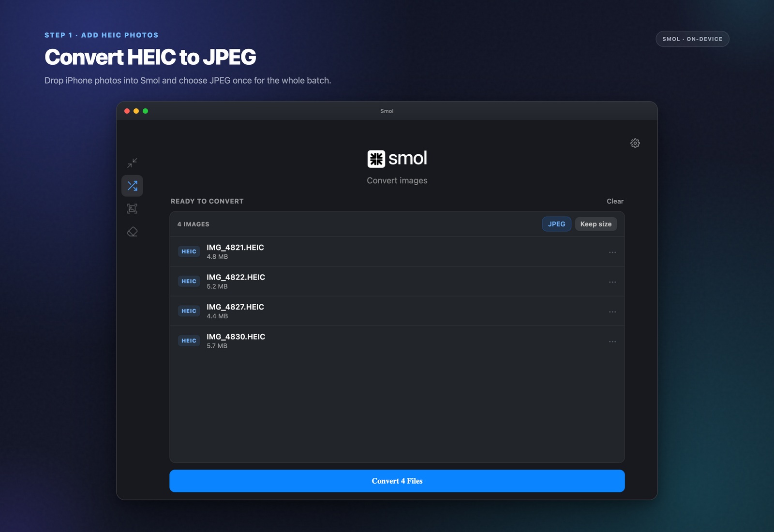Viewport: 774px width, 532px height.
Task: Select file name IMG_4830.HEIC
Action: click(x=236, y=337)
